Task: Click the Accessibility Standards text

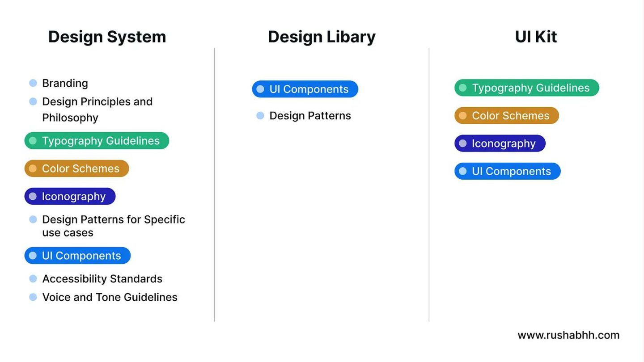Action: click(102, 279)
